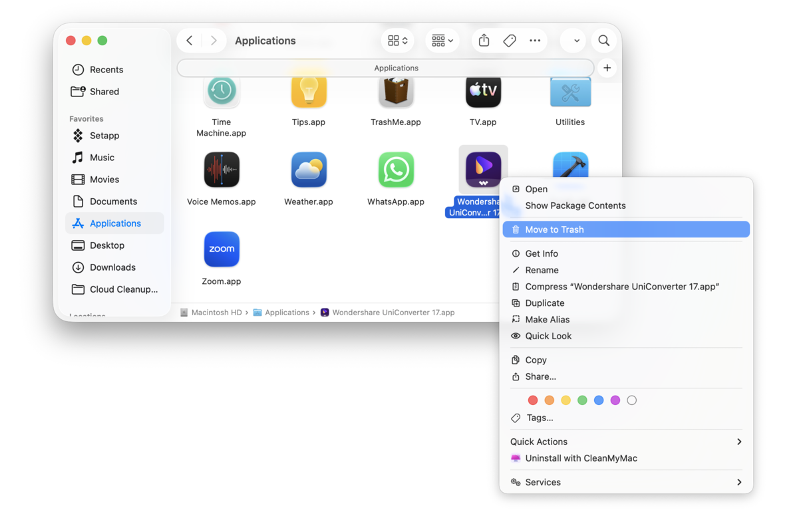This screenshot has height=532, width=809.
Task: Apply the purple tag color
Action: pos(615,400)
